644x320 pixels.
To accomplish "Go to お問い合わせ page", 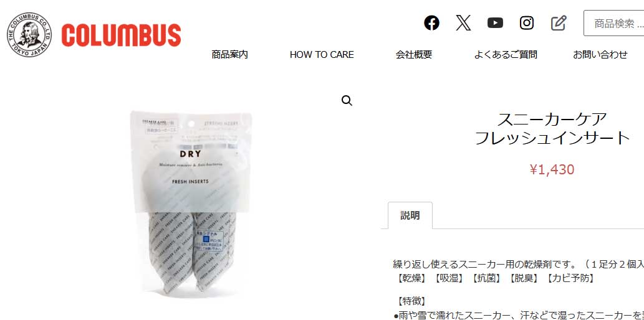I will point(600,55).
